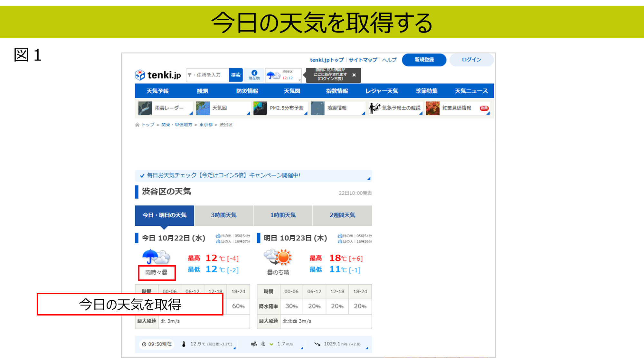Click the ログイン button
Image resolution: width=644 pixels, height=358 pixels.
point(471,60)
